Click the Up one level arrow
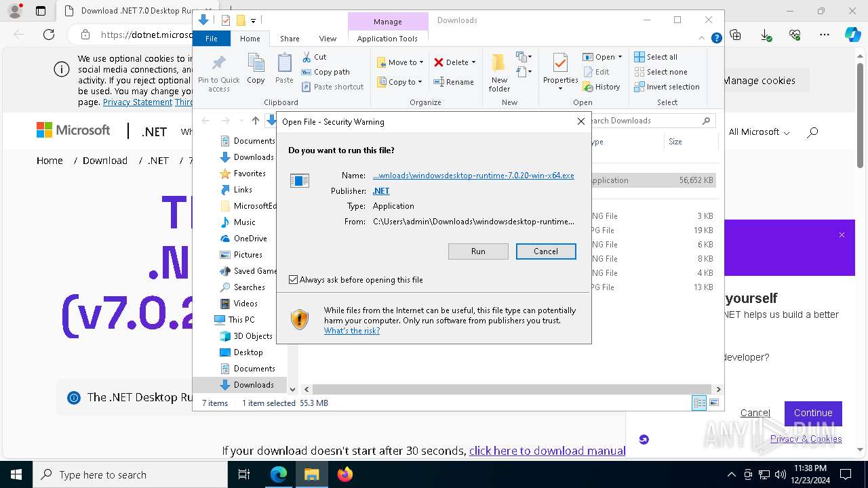The width and height of the screenshot is (868, 488). (255, 121)
